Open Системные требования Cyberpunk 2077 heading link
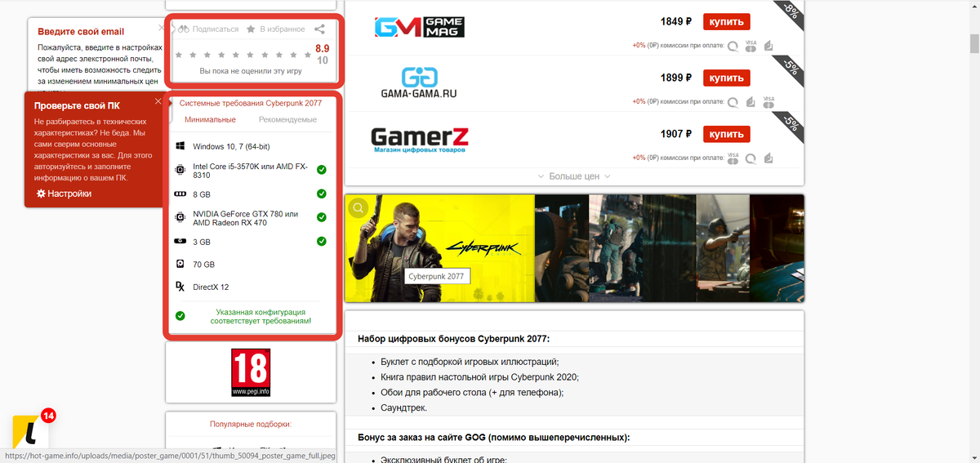Viewport: 980px width, 463px height. pyautogui.click(x=251, y=103)
